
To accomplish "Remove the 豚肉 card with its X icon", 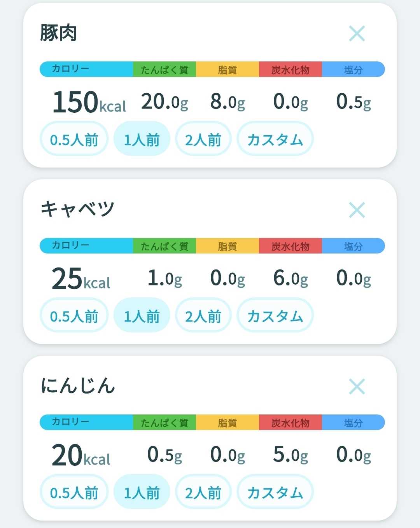I will (357, 33).
